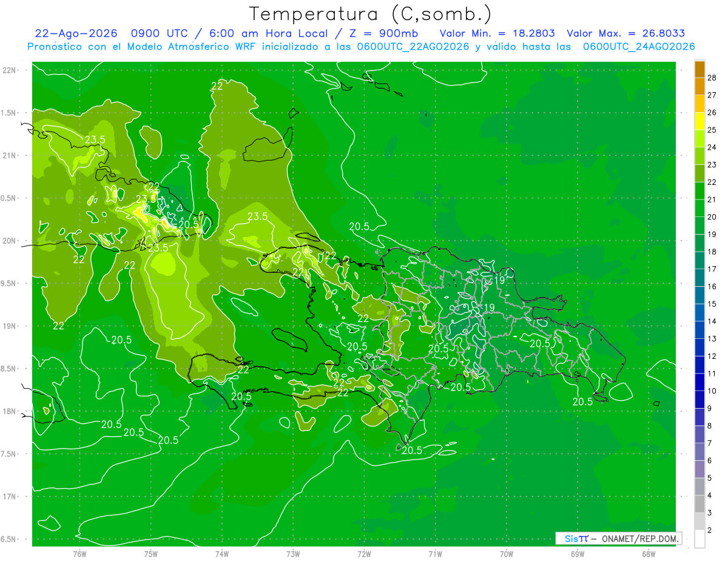The height and width of the screenshot is (562, 728).
Task: Click the "73W" longitude axis label
Action: (x=293, y=554)
